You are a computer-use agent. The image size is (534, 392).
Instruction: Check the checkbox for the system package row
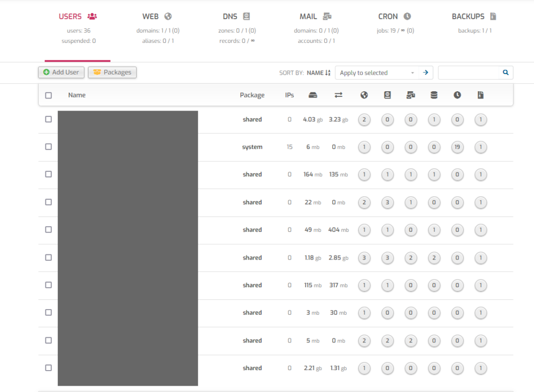48,147
